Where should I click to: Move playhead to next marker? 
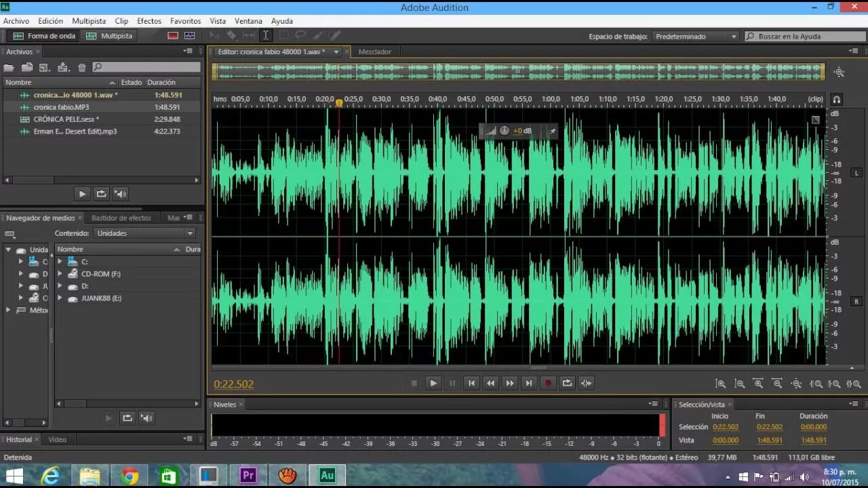(528, 383)
